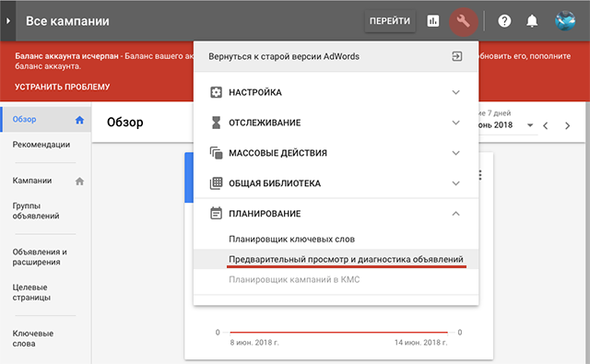Click the 'Все кампании' title
The image size is (590, 364).
pyautogui.click(x=67, y=21)
